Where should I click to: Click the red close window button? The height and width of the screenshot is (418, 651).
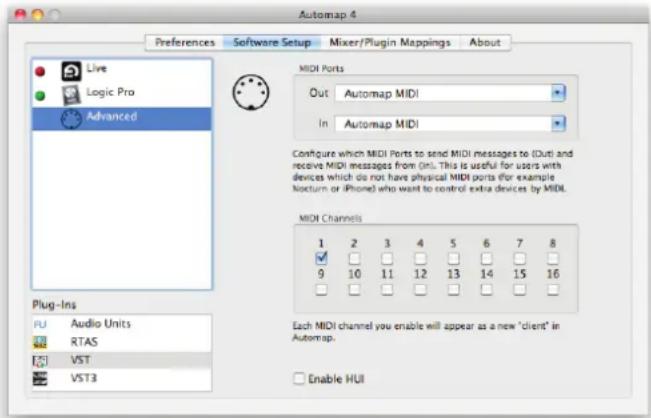pyautogui.click(x=20, y=15)
